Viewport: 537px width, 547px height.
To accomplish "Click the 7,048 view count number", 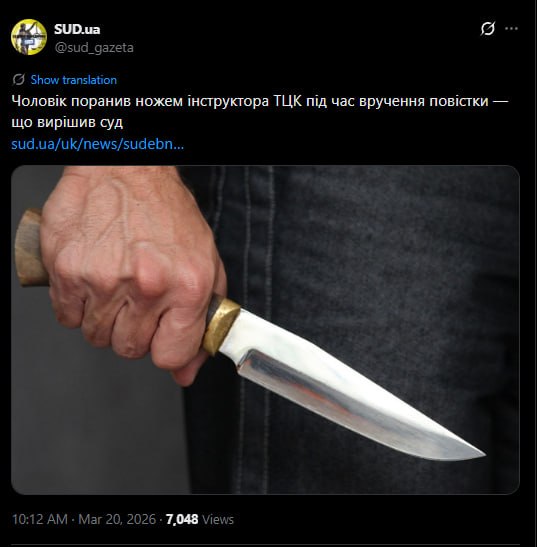I will 182,519.
